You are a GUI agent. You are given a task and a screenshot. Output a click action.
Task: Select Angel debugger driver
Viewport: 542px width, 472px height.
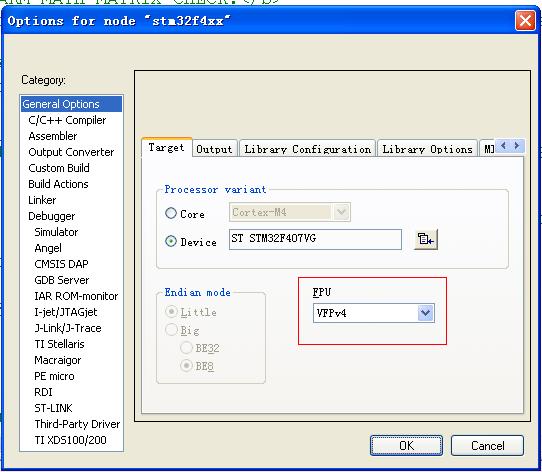coord(48,248)
